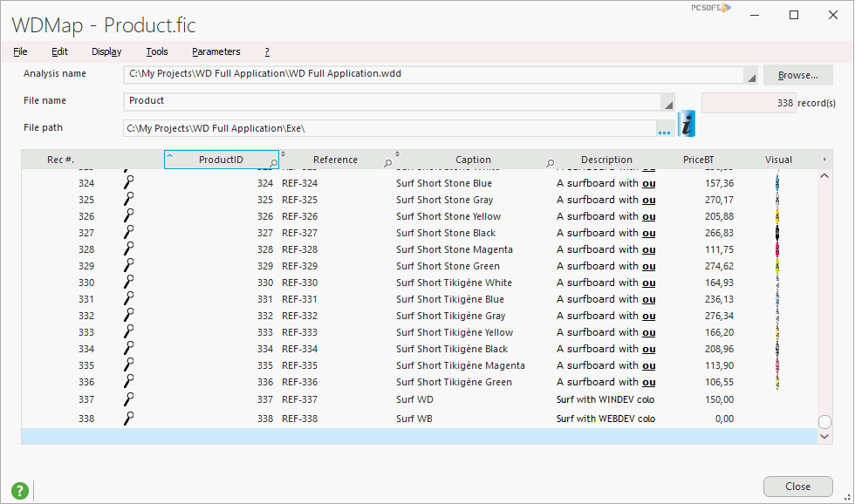855x504 pixels.
Task: Click magnifier icon for record 325
Action: point(129,198)
